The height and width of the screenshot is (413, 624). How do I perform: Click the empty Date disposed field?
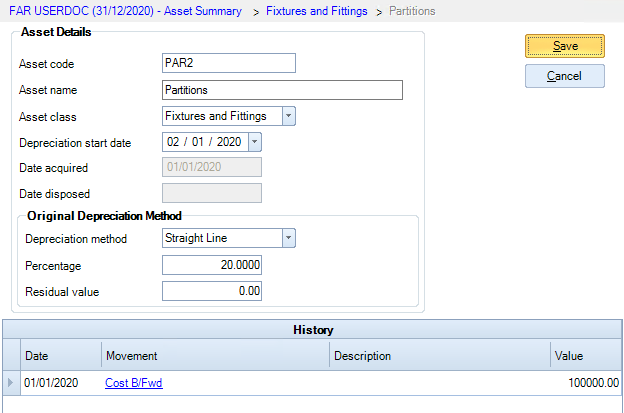(212, 193)
